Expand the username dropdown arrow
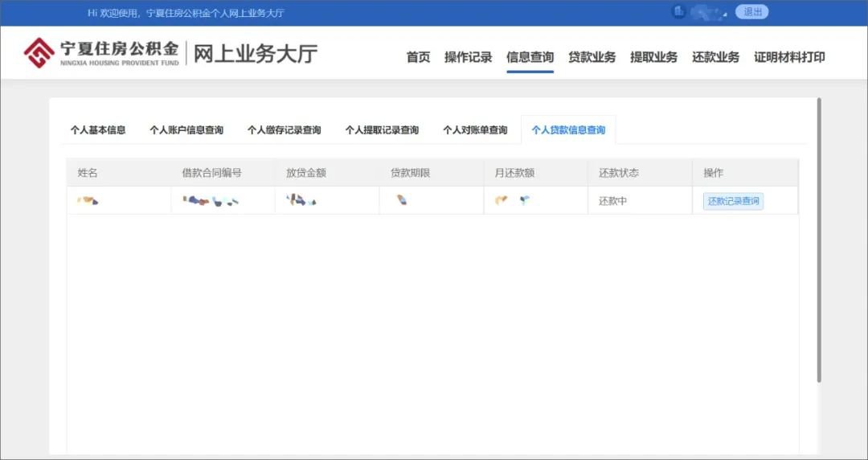Screen dimensions: 868x460 (x=726, y=14)
